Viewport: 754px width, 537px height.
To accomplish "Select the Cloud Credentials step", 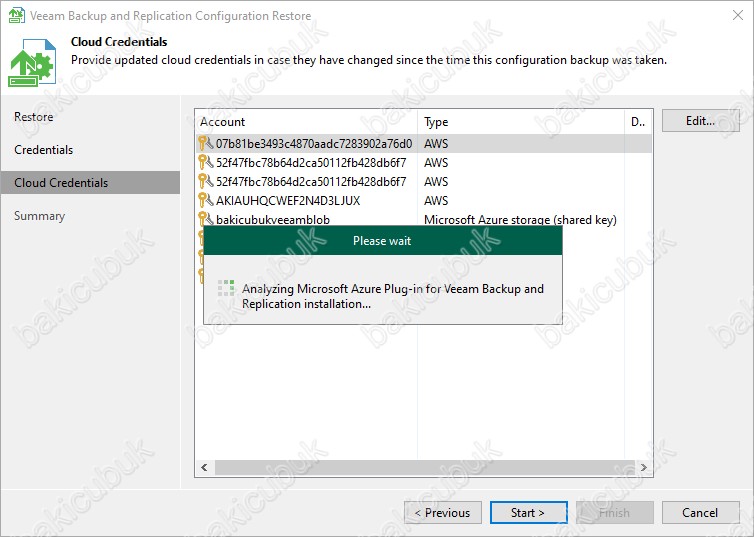I will 90,183.
